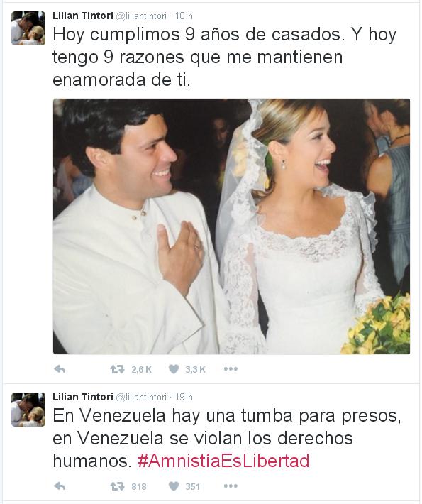View the 3,3 K likes count
The image size is (422, 504).
tap(195, 370)
